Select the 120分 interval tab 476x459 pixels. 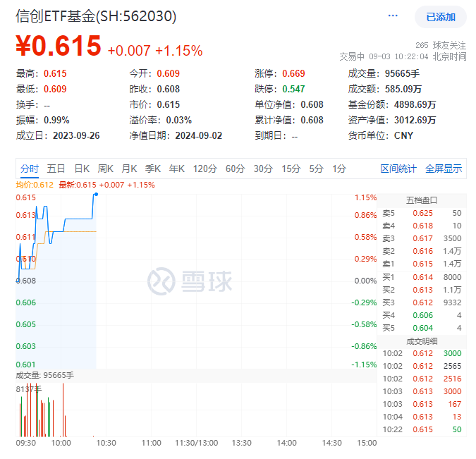pos(205,169)
